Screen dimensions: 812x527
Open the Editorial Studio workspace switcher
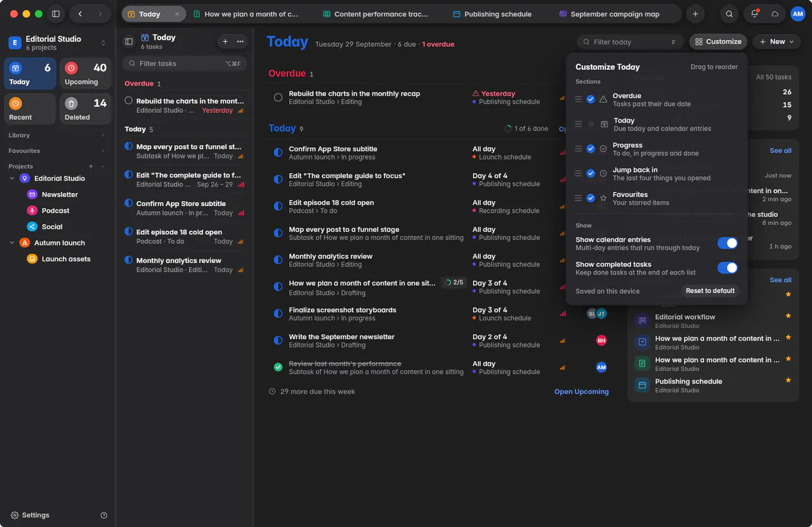click(x=58, y=42)
